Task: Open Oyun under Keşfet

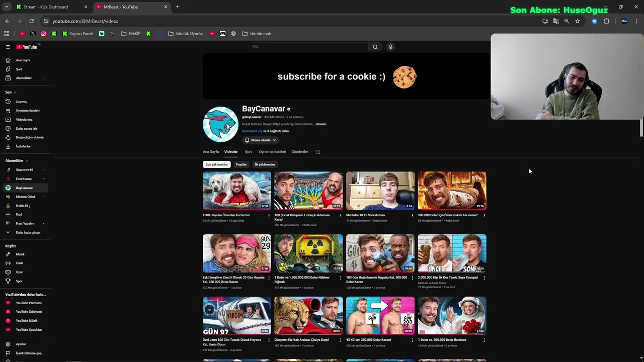Action: pyautogui.click(x=25, y=272)
